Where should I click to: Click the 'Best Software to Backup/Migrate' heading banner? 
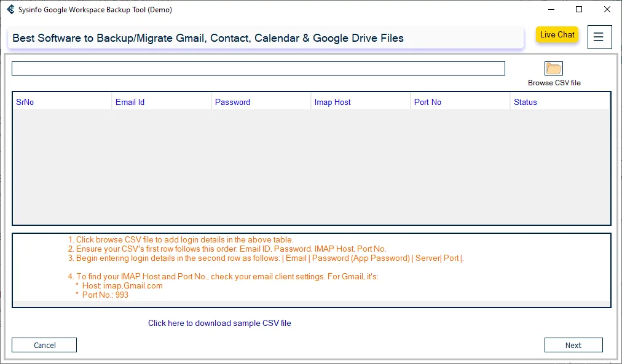point(266,38)
